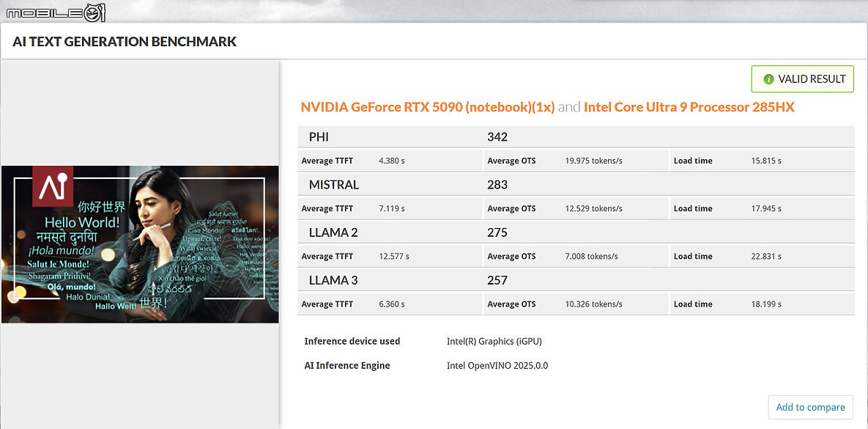
Task: Select Load time value 22.831 s
Action: click(765, 257)
